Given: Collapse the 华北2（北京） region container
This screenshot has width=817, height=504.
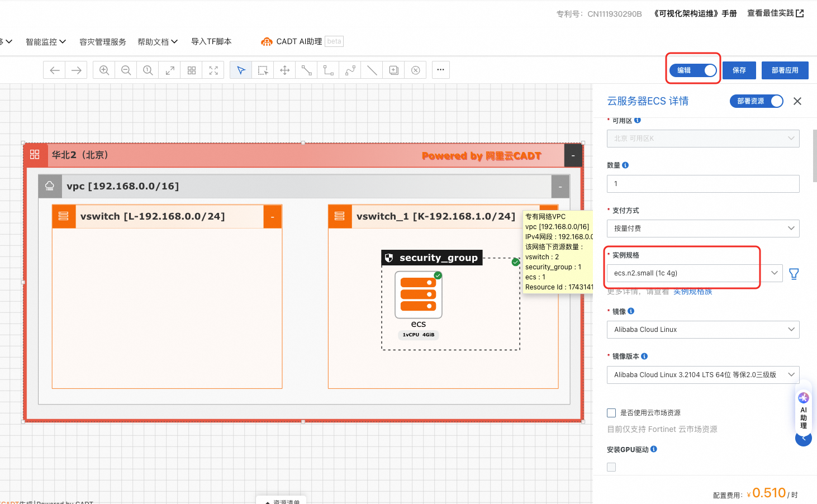Looking at the screenshot, I should pyautogui.click(x=573, y=155).
